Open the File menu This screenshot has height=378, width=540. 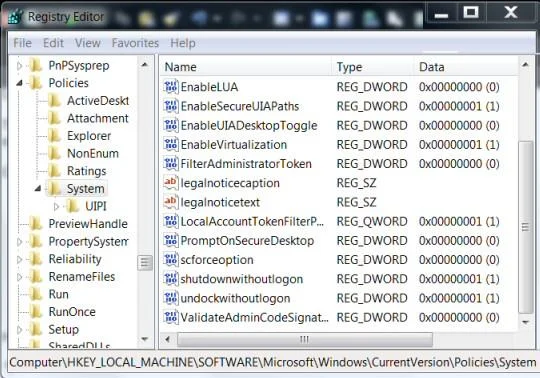[22, 43]
